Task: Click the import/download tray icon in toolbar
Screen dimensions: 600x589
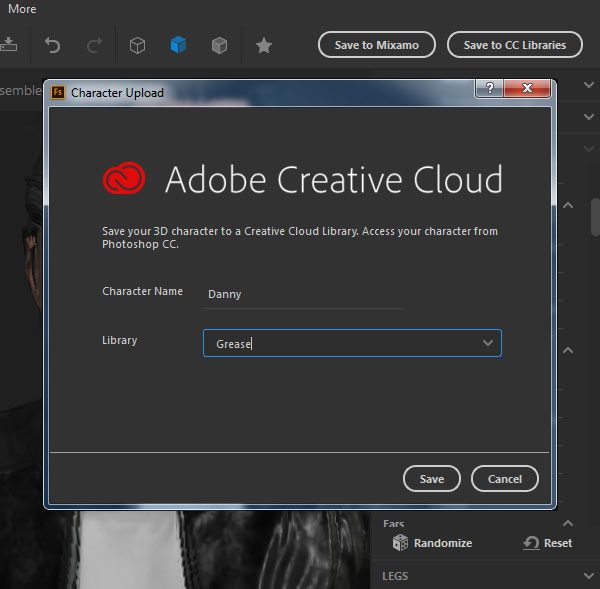Action: (8, 45)
